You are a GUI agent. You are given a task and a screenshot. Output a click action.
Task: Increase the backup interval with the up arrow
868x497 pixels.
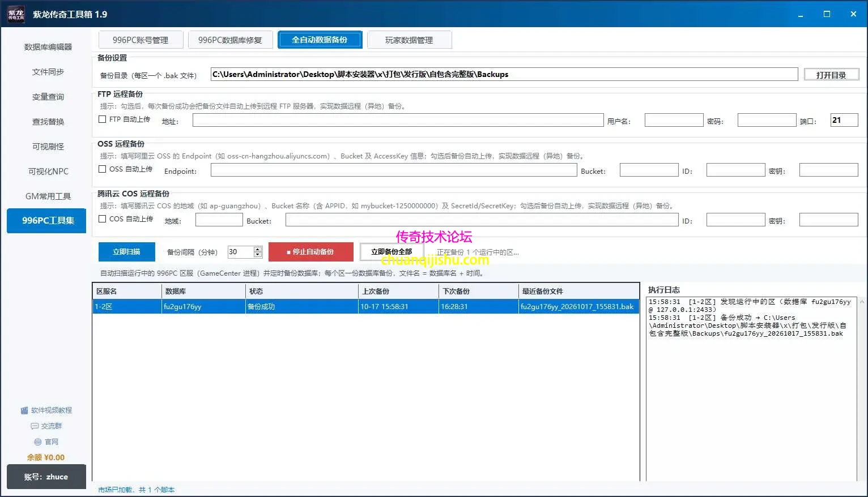[x=258, y=249]
